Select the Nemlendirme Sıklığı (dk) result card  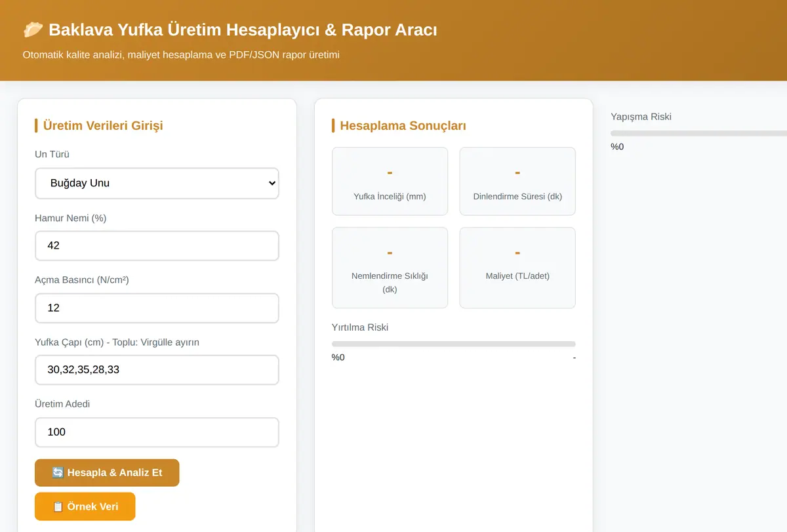pyautogui.click(x=390, y=268)
